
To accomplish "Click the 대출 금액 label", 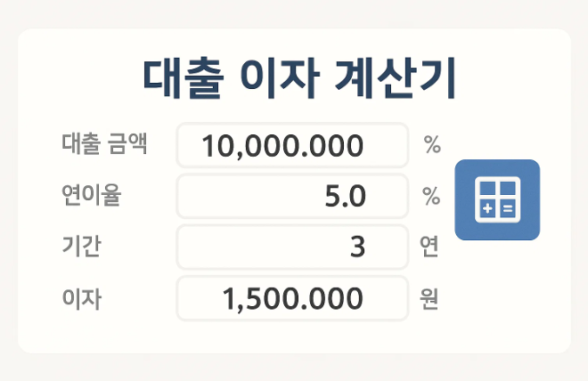I will click(104, 143).
